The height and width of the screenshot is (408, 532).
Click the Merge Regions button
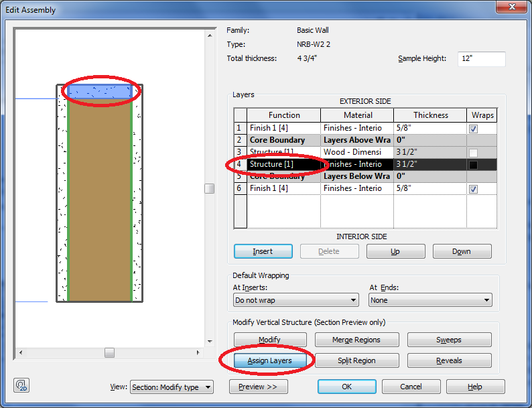[356, 340]
